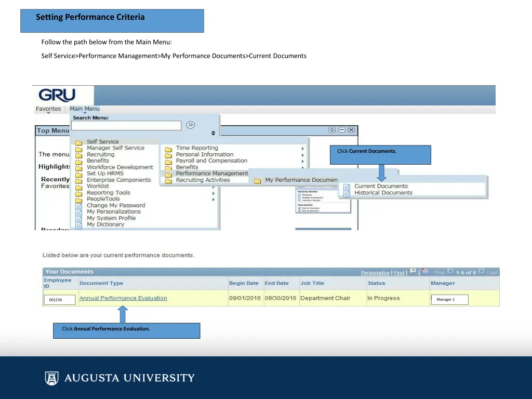
Task: Click the Employee ID box showing 001234
Action: pos(60,300)
